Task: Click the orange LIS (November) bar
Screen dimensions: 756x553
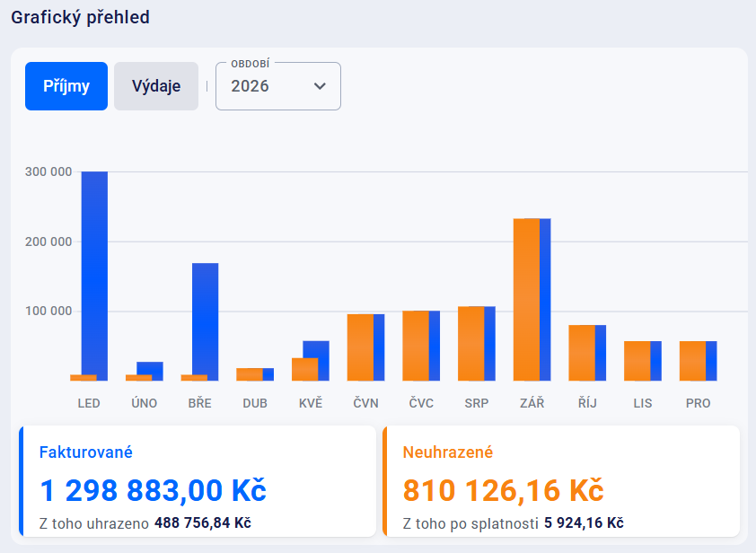Action: pos(637,361)
